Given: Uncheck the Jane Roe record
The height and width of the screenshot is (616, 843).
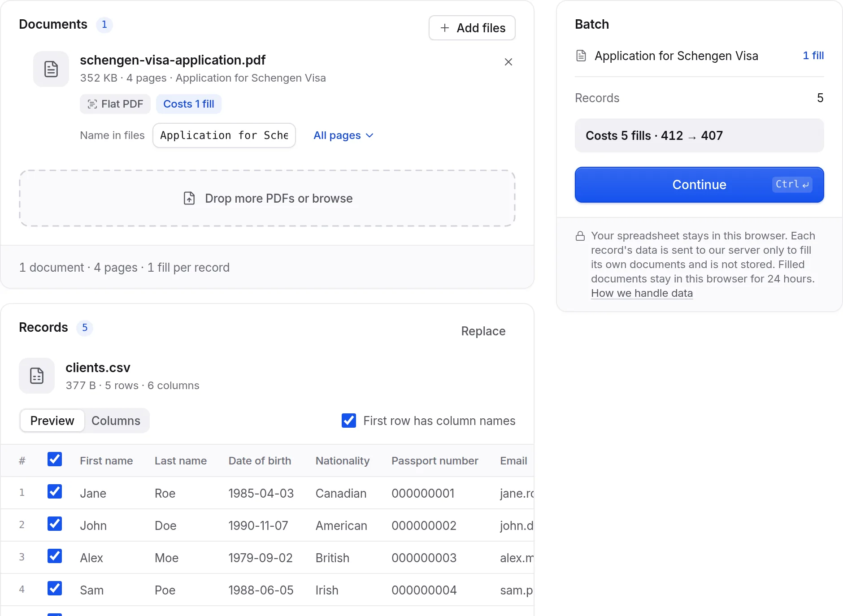Looking at the screenshot, I should tap(55, 491).
